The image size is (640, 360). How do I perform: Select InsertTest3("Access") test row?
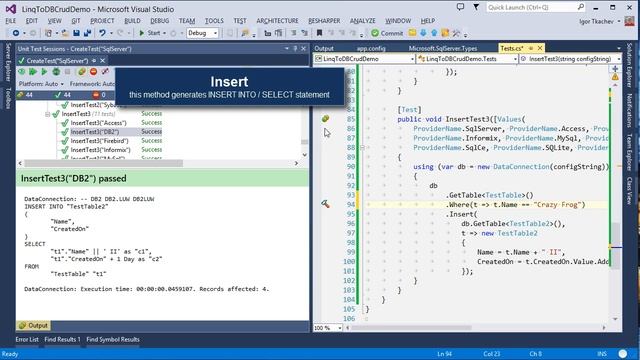(98, 123)
